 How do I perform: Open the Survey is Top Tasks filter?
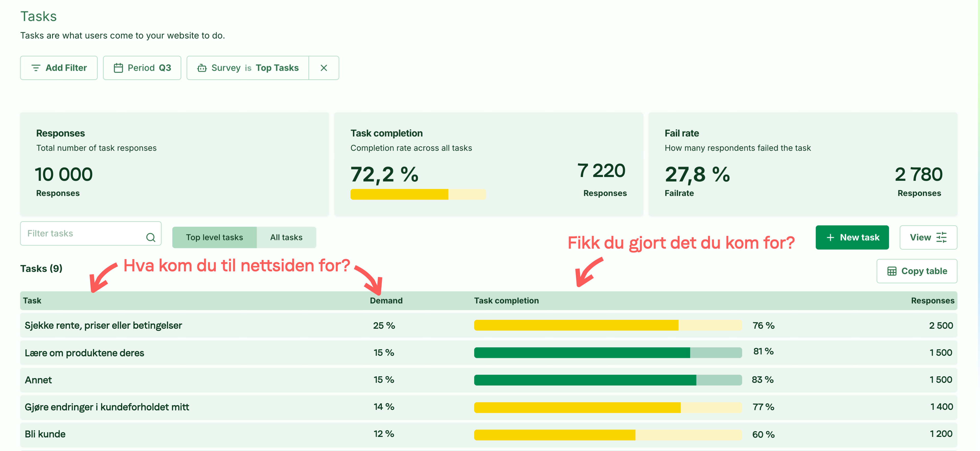pos(248,68)
